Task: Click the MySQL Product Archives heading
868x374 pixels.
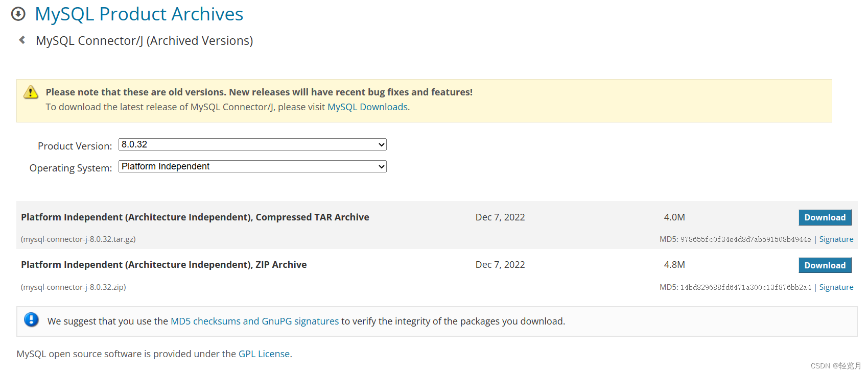Action: [x=139, y=14]
